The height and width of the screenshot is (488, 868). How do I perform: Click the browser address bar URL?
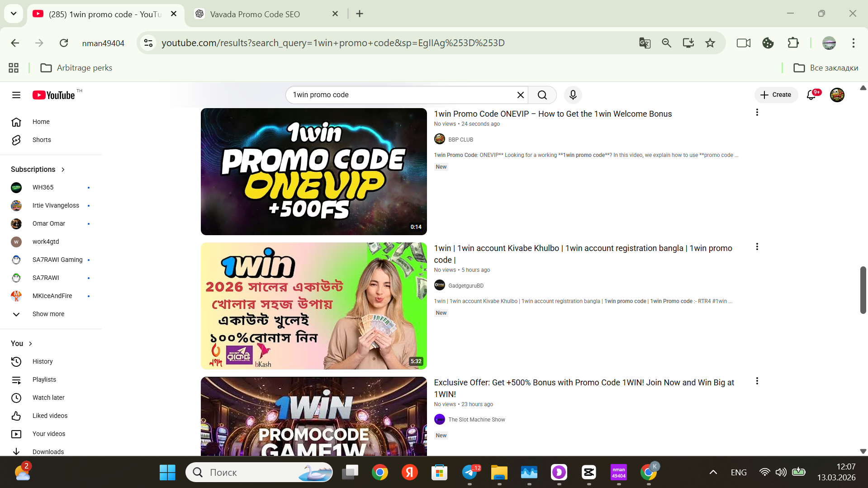[x=333, y=43]
